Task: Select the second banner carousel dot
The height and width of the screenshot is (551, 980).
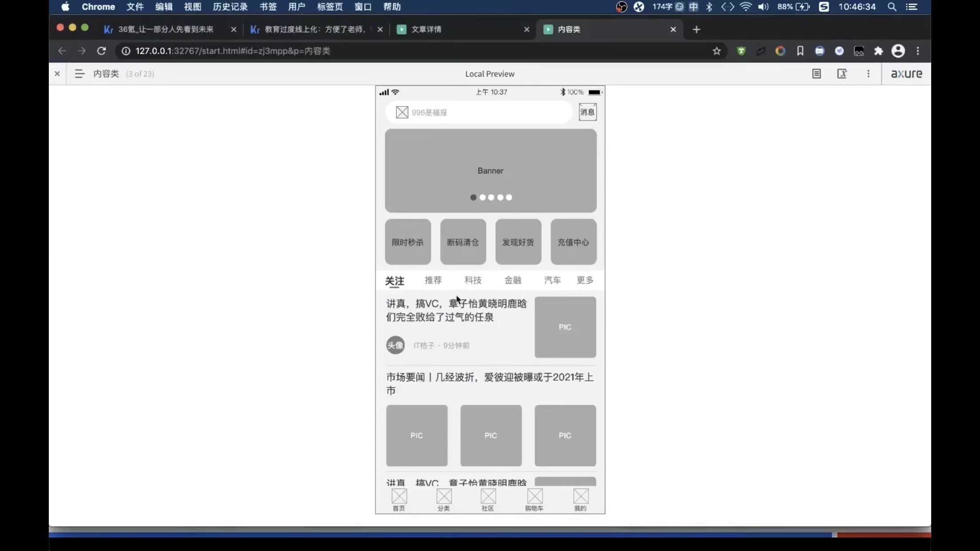Action: click(x=482, y=197)
